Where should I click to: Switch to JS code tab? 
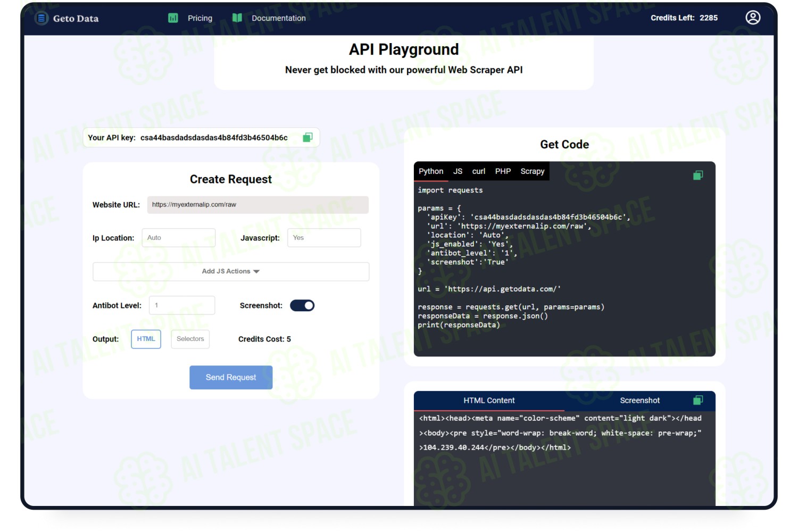point(458,171)
